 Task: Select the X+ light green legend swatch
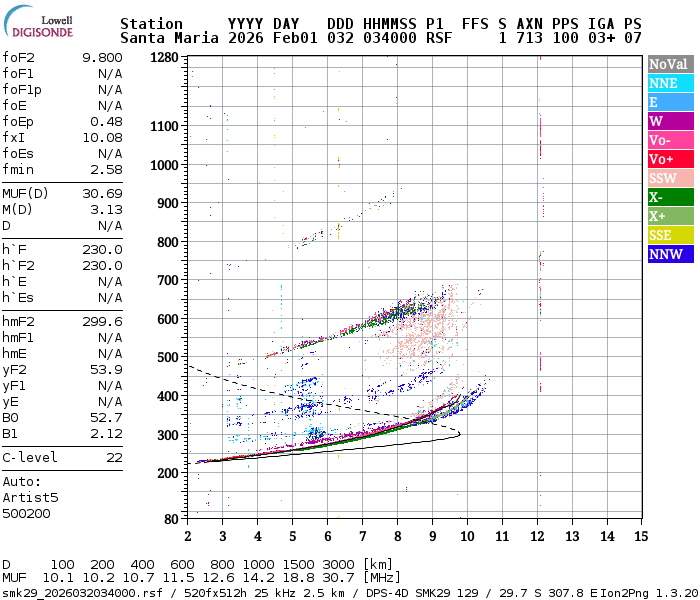(x=671, y=216)
